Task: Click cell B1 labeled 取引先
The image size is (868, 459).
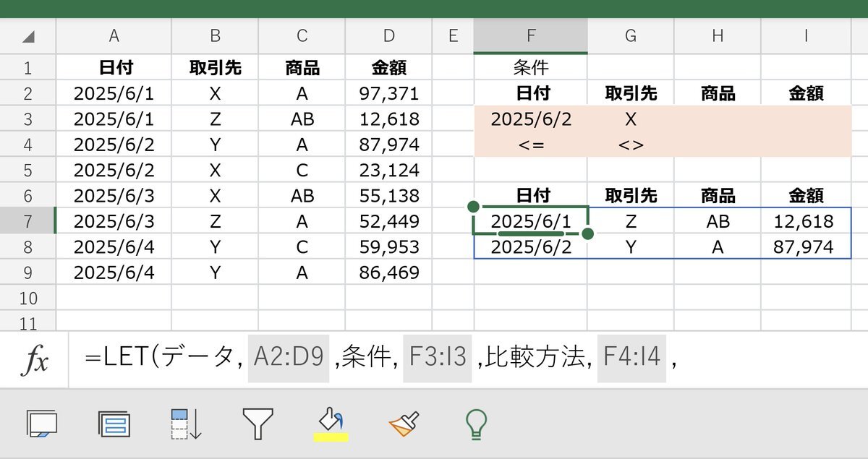Action: 215,68
